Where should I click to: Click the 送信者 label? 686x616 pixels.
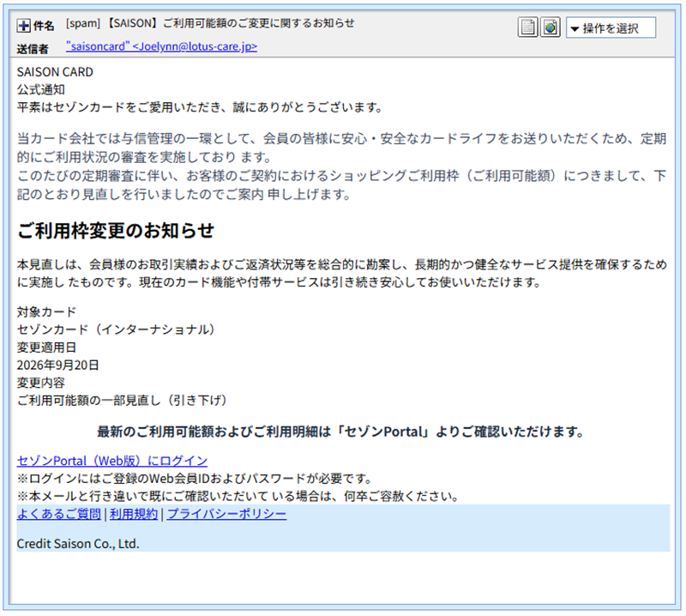[x=33, y=49]
